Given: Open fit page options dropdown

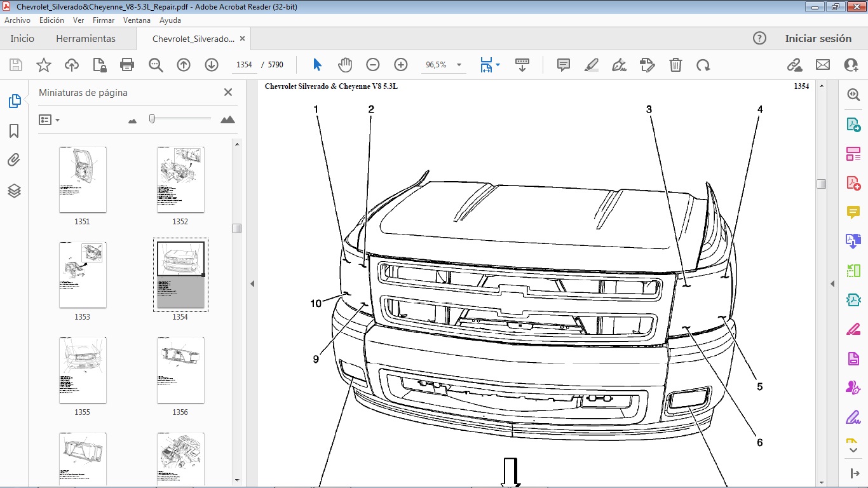Looking at the screenshot, I should pyautogui.click(x=498, y=65).
